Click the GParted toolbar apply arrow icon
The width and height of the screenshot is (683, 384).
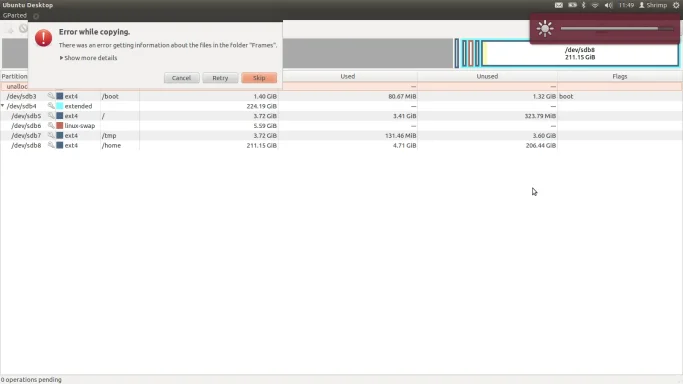click(10, 29)
